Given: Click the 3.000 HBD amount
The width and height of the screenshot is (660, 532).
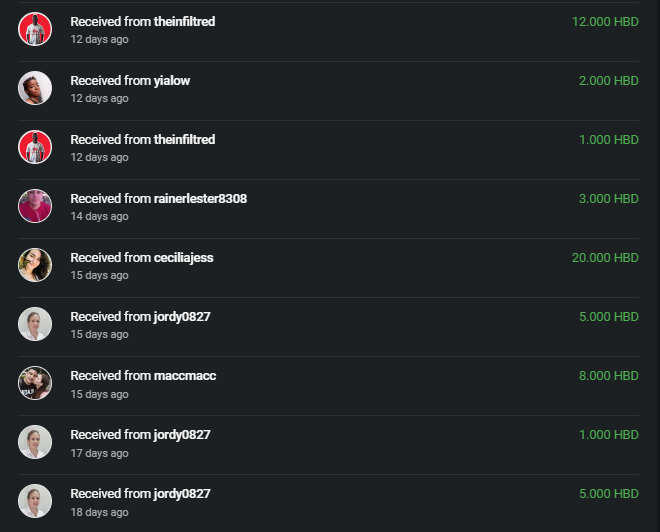Looking at the screenshot, I should [x=609, y=199].
